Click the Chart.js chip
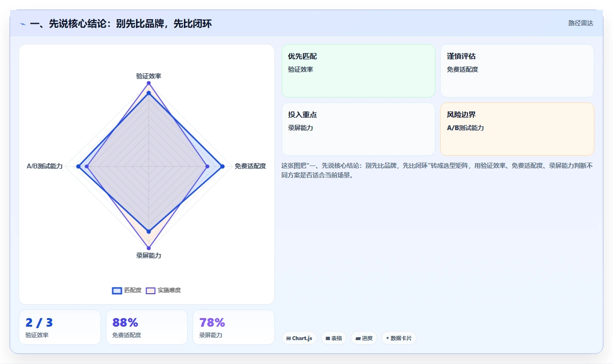 click(299, 338)
